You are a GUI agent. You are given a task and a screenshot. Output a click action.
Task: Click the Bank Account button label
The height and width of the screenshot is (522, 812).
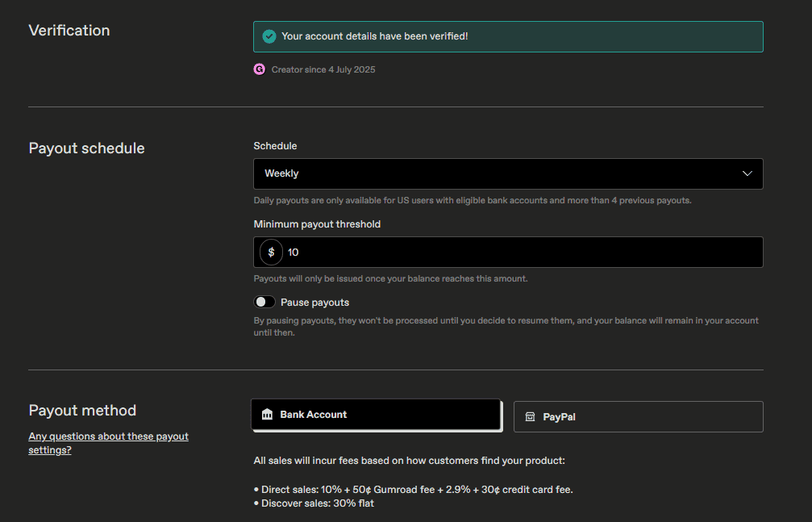[x=313, y=414]
